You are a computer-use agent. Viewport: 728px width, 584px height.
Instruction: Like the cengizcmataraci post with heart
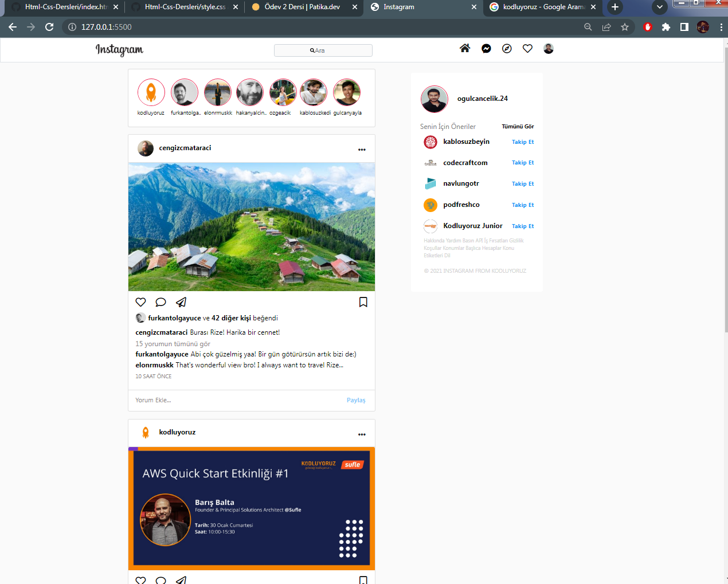pos(140,302)
